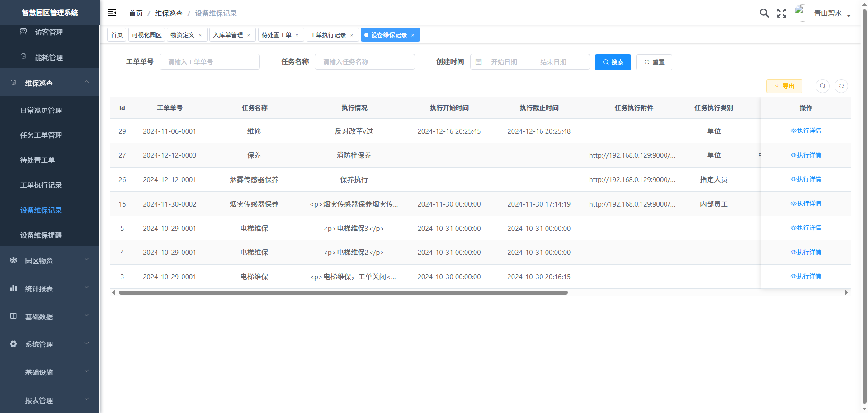Open 设备维保提醒 in the sidebar

[41, 235]
